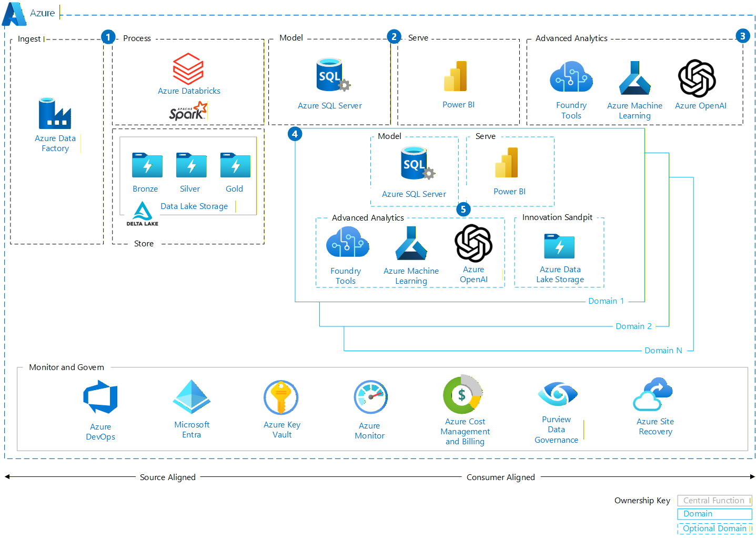Click the Azure Databricks icon

coord(188,68)
